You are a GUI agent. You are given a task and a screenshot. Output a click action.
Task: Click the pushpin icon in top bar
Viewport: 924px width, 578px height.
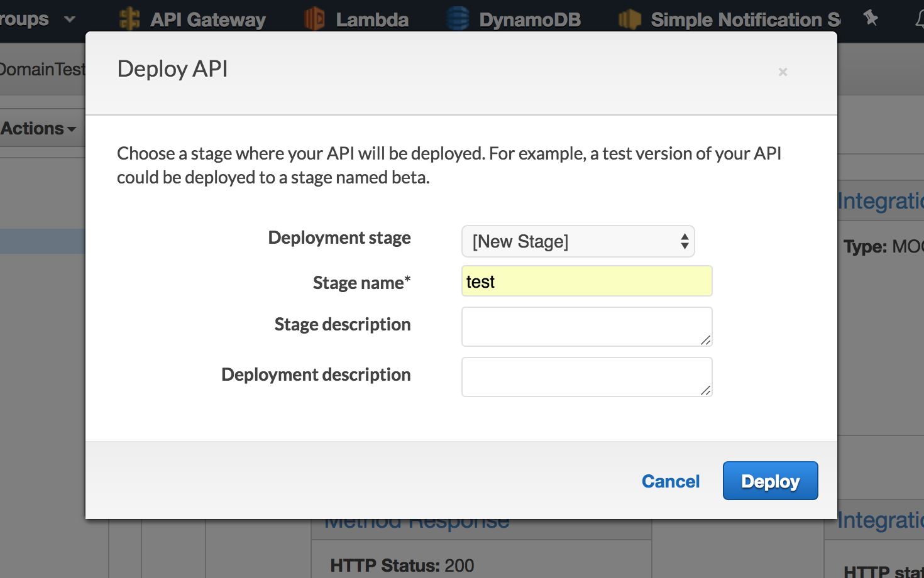[871, 18]
